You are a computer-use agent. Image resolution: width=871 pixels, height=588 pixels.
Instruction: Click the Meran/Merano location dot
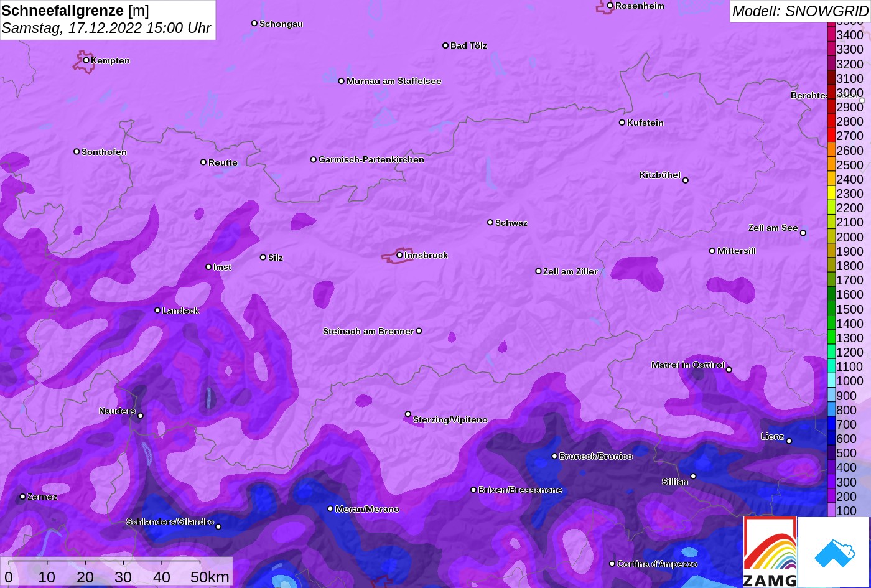(x=330, y=509)
